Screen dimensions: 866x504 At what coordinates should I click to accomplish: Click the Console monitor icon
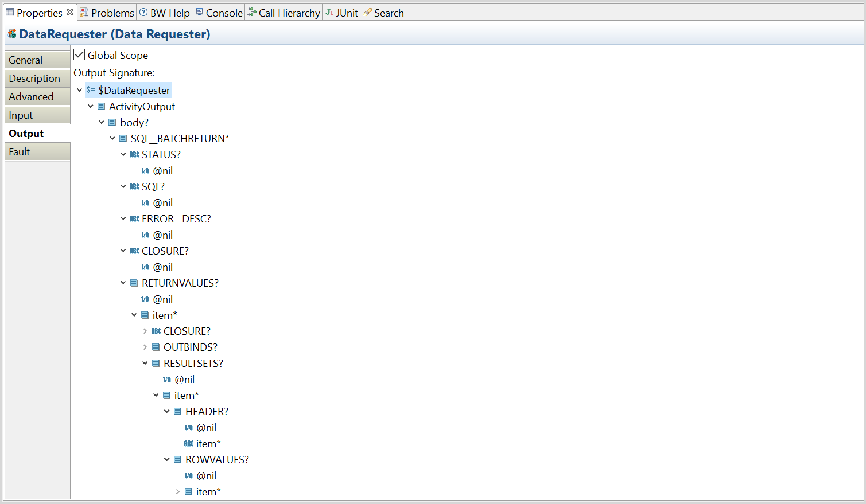pyautogui.click(x=200, y=13)
